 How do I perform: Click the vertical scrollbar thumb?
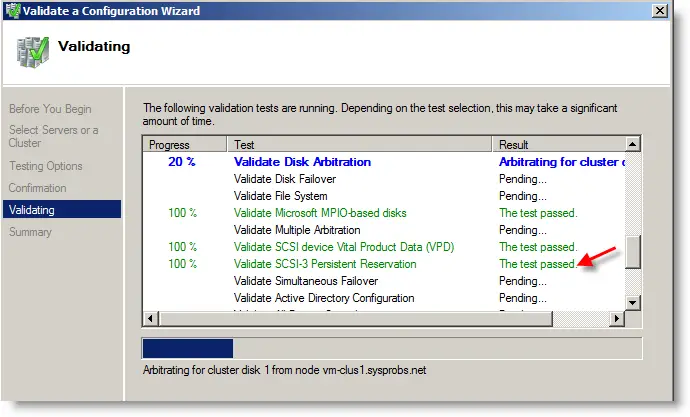[x=632, y=252]
